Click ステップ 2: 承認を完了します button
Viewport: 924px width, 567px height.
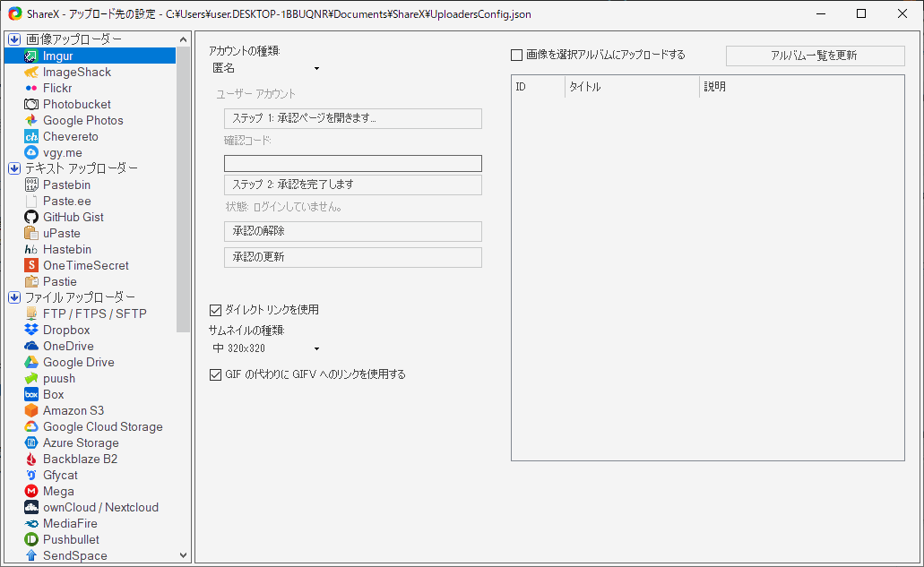point(353,185)
